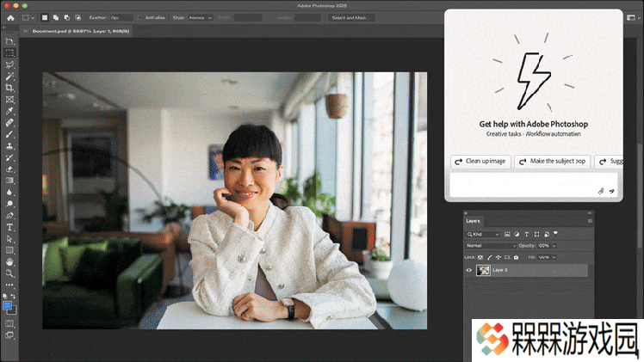The height and width of the screenshot is (362, 644).
Task: Select the Spot Healing Brush tool
Action: (x=9, y=123)
